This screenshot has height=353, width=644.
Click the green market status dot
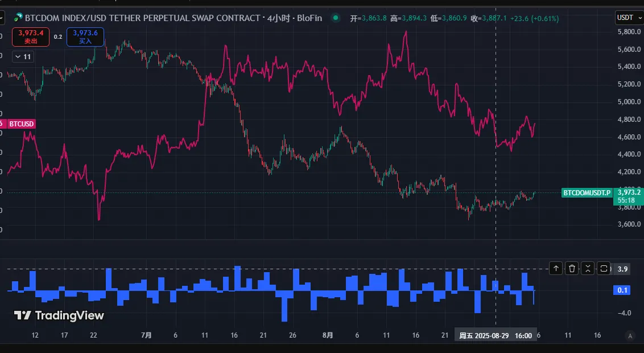pyautogui.click(x=336, y=18)
